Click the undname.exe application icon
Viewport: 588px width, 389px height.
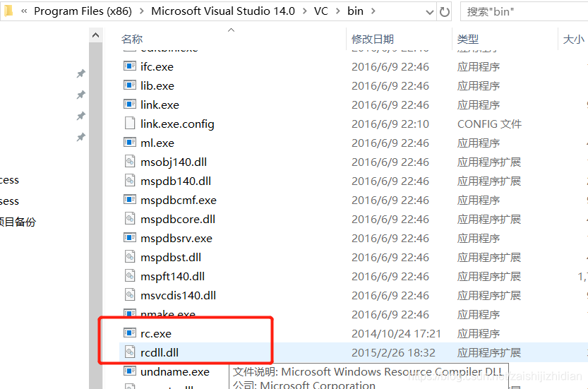[130, 371]
